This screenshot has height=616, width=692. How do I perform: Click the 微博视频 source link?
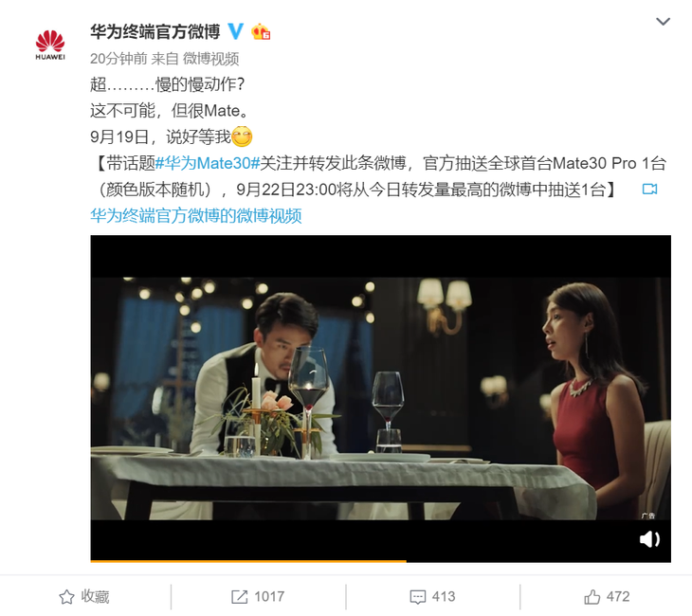(211, 58)
